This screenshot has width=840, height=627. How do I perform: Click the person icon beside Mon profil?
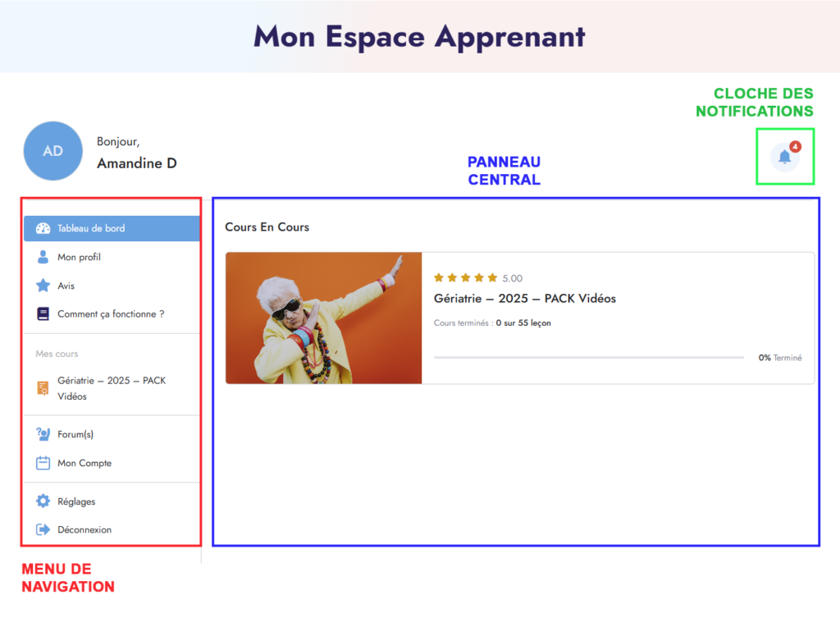pyautogui.click(x=43, y=257)
